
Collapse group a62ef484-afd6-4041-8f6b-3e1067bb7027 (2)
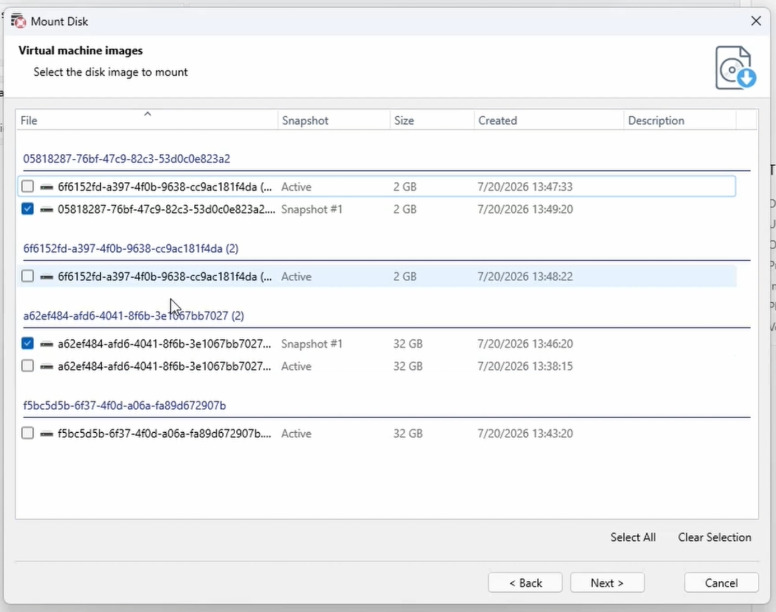tap(134, 316)
